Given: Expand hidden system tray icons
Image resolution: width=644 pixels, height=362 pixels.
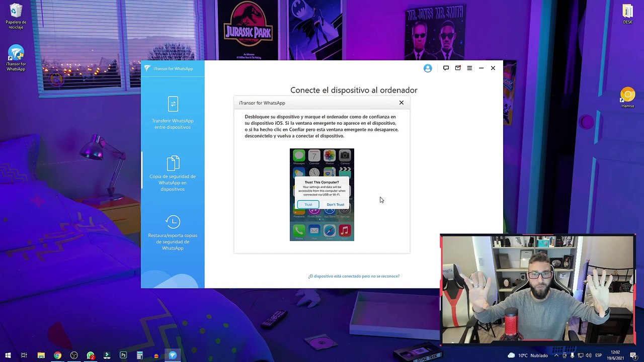Looking at the screenshot, I should point(556,355).
